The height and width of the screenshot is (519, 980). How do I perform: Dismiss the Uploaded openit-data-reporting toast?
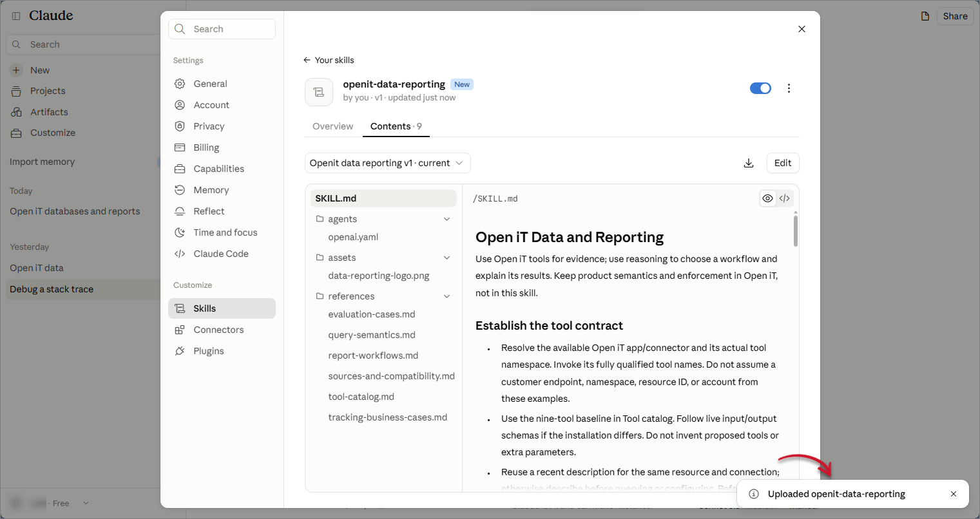click(954, 494)
